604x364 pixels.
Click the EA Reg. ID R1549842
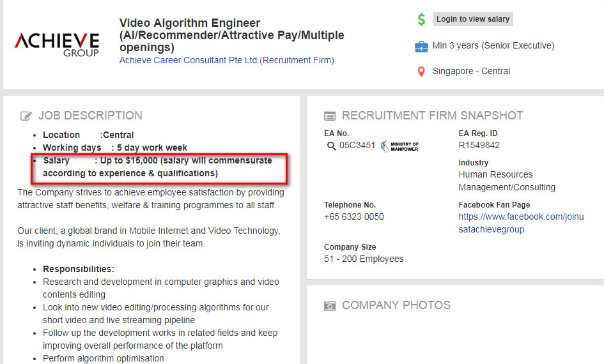(x=479, y=145)
